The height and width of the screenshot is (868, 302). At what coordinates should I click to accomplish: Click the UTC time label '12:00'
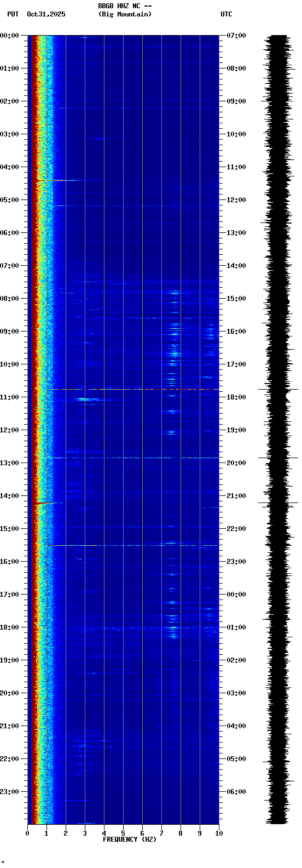pyautogui.click(x=236, y=200)
